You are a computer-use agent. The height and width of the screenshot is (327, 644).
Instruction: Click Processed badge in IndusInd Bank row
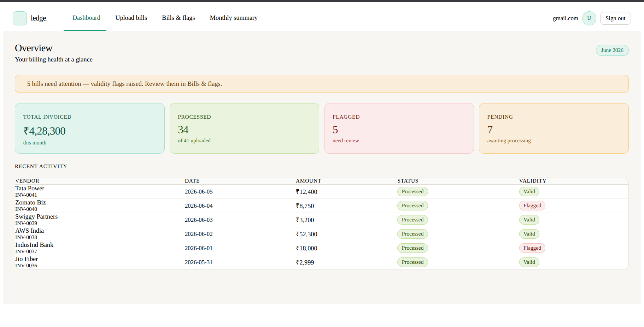[x=412, y=248]
